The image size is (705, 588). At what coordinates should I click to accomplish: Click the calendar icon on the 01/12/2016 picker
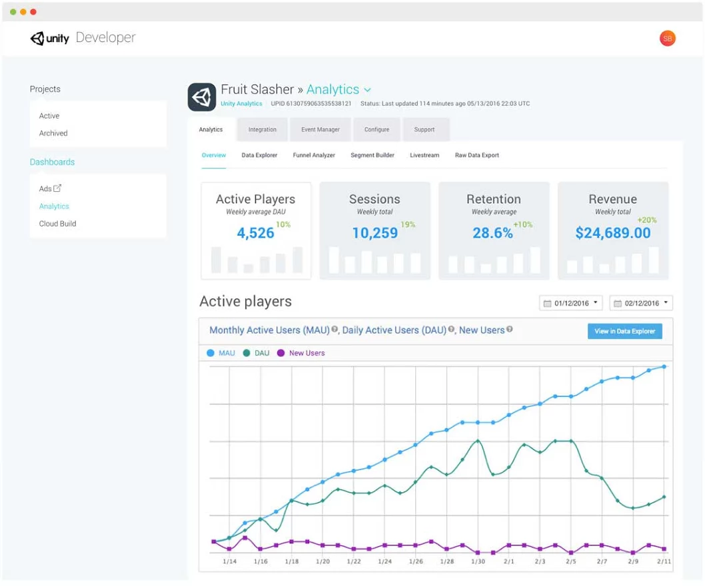coord(548,303)
